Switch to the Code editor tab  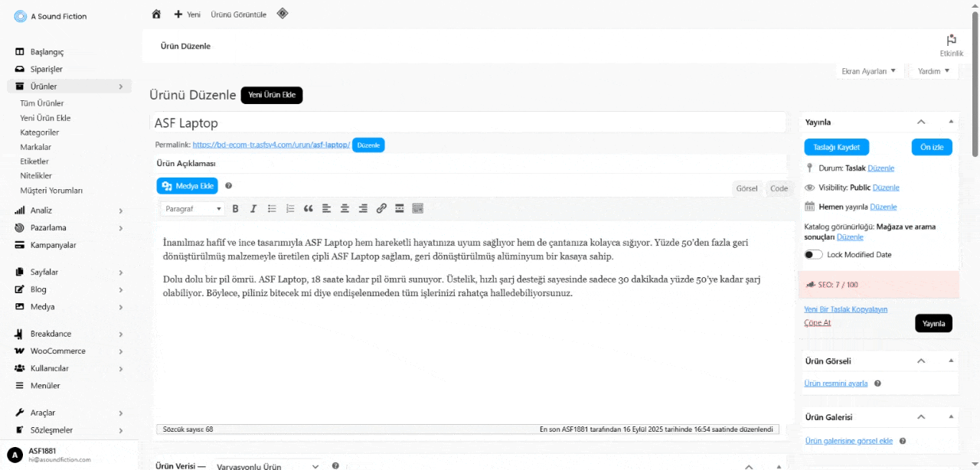779,188
